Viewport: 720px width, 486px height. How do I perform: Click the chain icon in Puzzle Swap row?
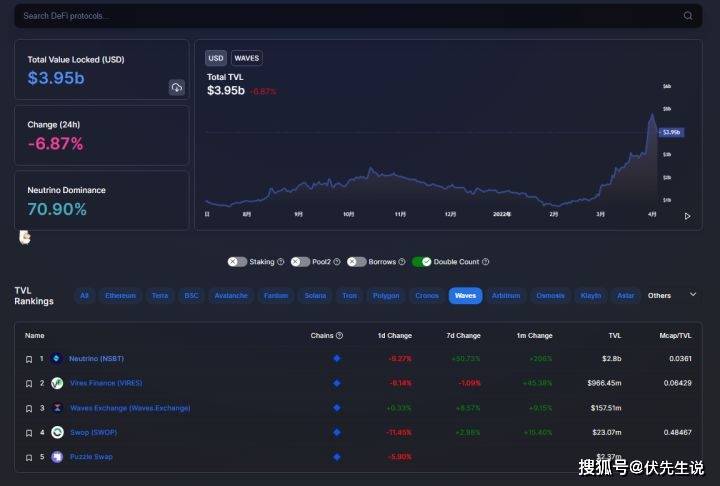point(337,457)
